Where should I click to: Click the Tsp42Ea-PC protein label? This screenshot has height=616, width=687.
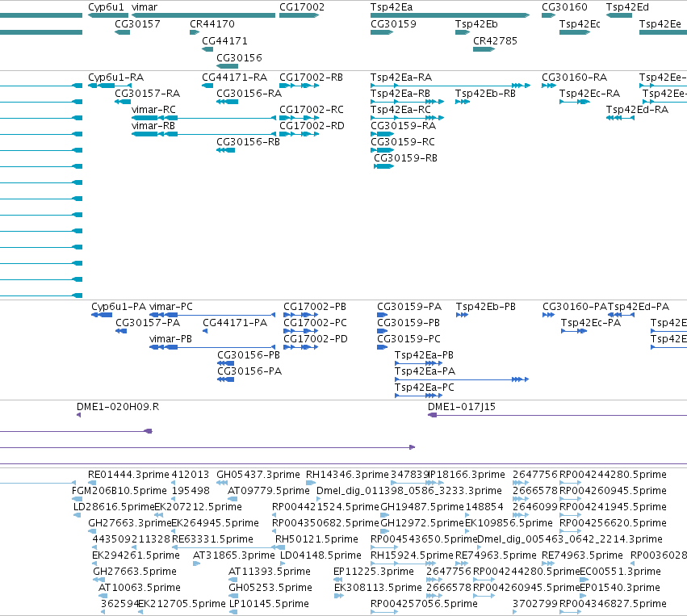pos(424,388)
